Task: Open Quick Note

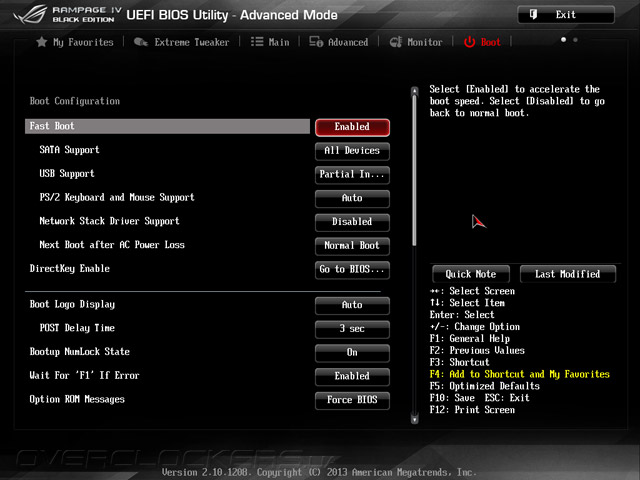Action: click(x=471, y=274)
